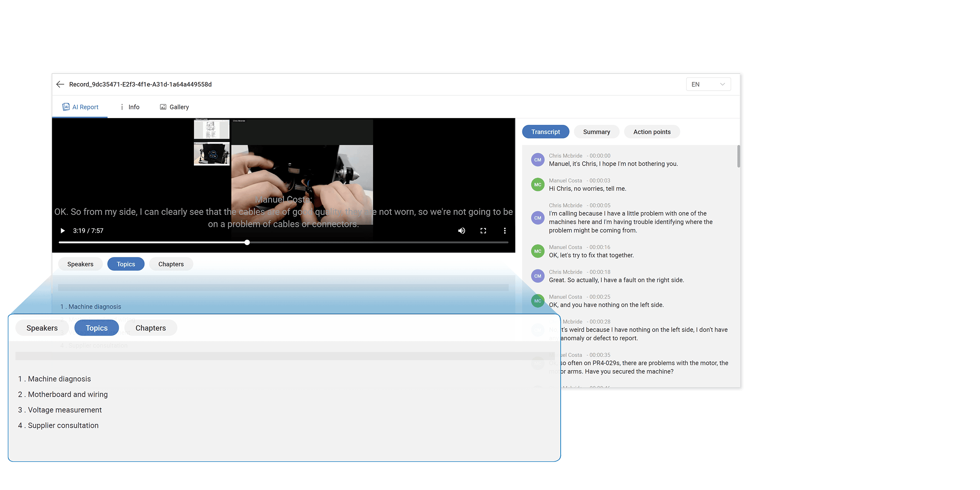This screenshot has width=980, height=490.
Task: Show the Summary panel
Action: (x=596, y=132)
